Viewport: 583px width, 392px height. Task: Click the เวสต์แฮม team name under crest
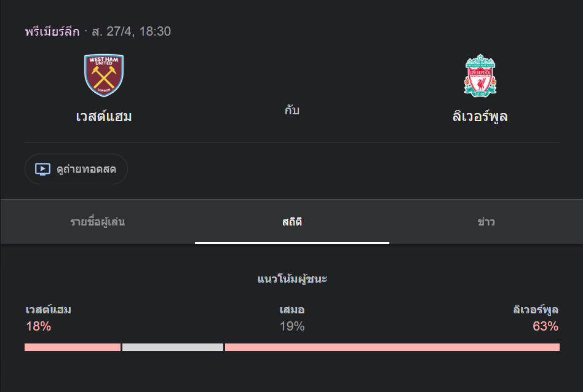coord(104,116)
